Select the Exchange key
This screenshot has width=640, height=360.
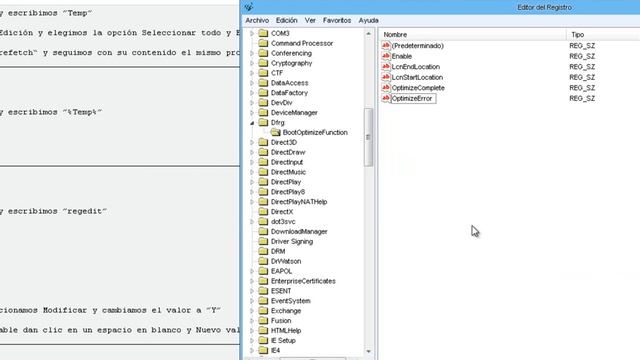286,311
